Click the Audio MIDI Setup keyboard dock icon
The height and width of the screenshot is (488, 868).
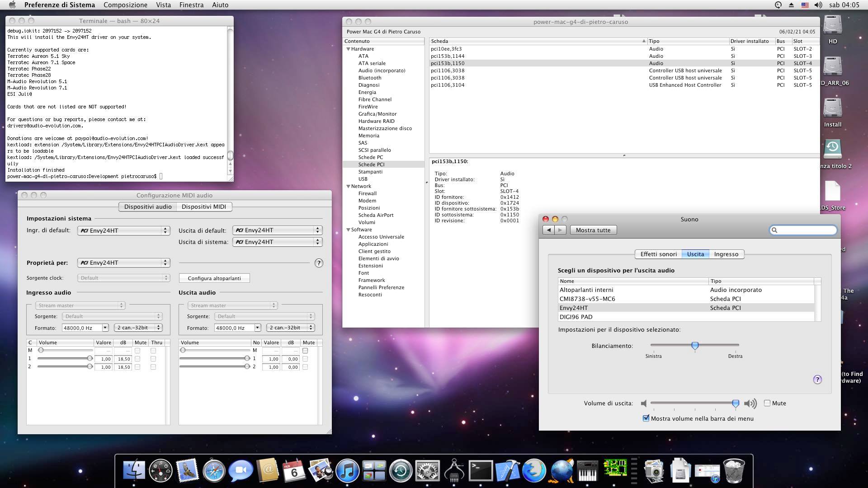coord(587,471)
